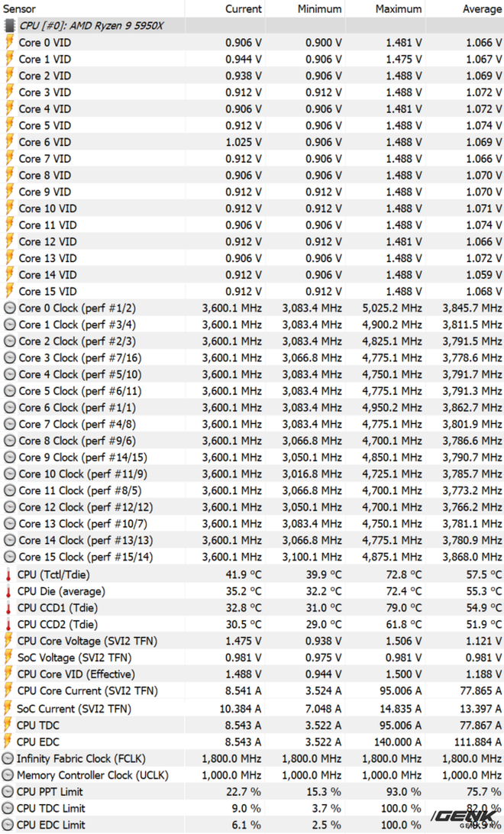Screen dimensions: 504x834
Task: Select the Core 15 Clock (perf #15/14) row
Action: 86,557
